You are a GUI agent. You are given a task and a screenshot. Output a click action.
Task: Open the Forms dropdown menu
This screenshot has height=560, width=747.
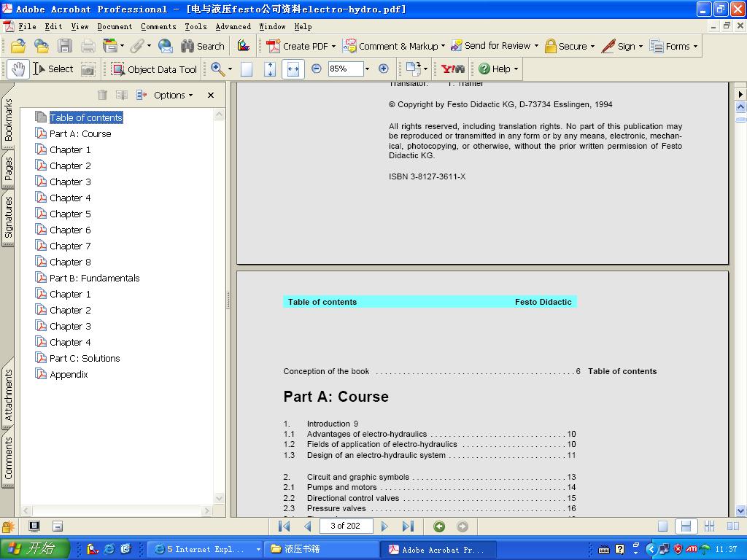click(x=673, y=46)
